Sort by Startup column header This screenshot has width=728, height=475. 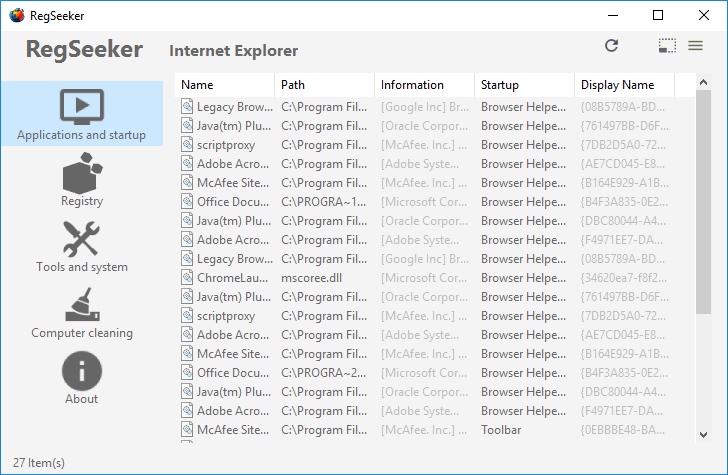tap(524, 85)
